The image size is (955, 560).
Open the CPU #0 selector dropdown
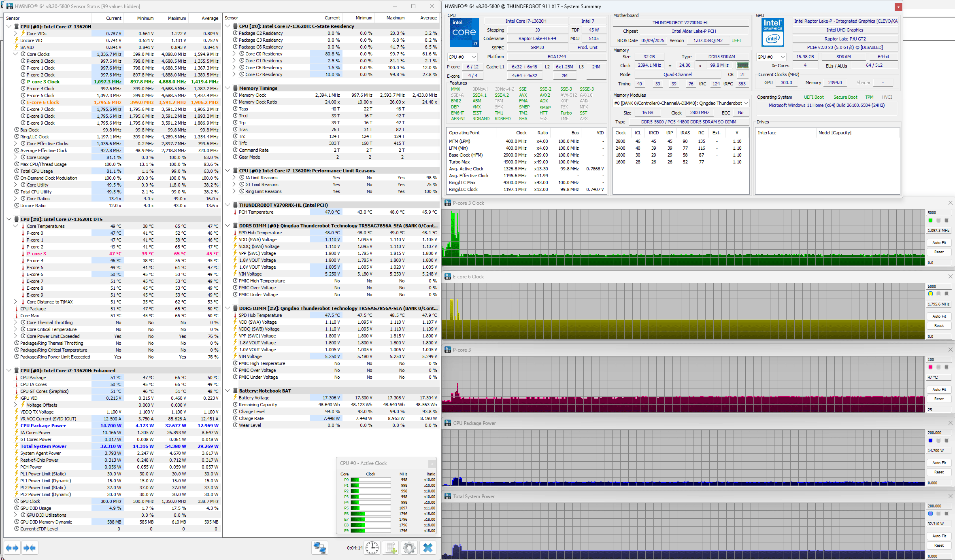tap(462, 57)
